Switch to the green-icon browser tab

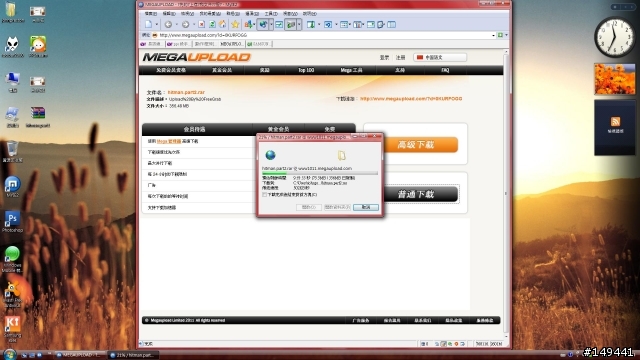(259, 44)
